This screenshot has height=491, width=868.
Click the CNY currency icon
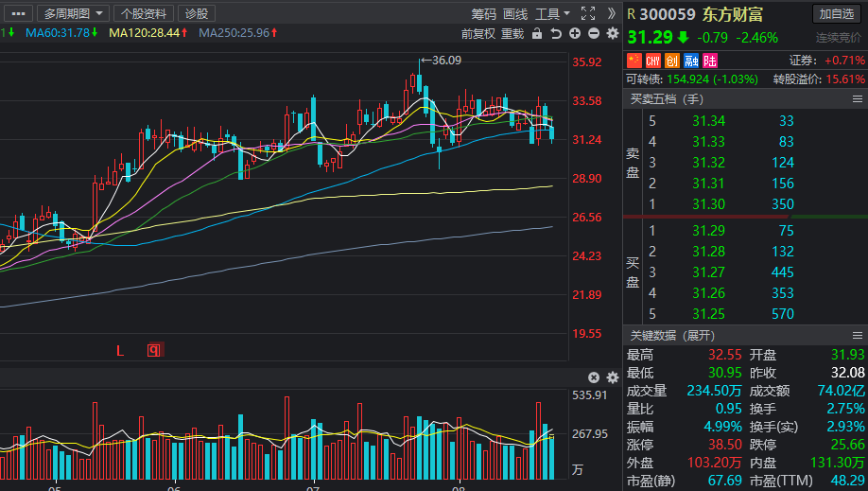(x=653, y=61)
